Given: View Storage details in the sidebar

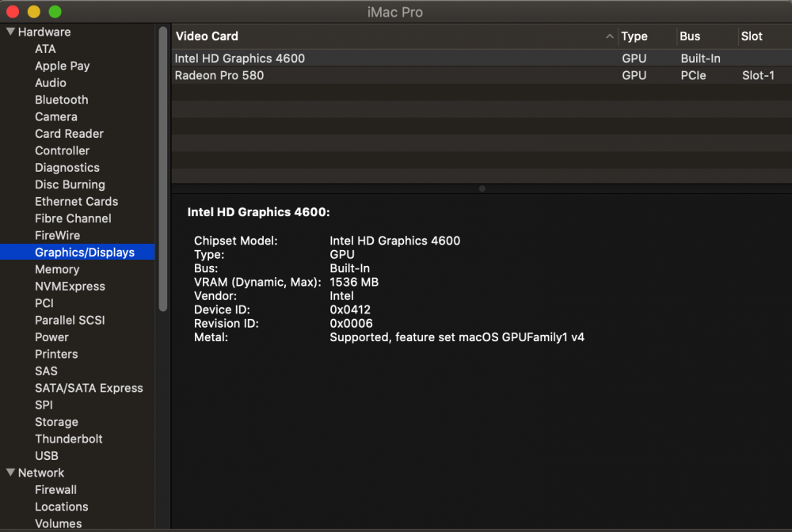Looking at the screenshot, I should click(x=56, y=422).
